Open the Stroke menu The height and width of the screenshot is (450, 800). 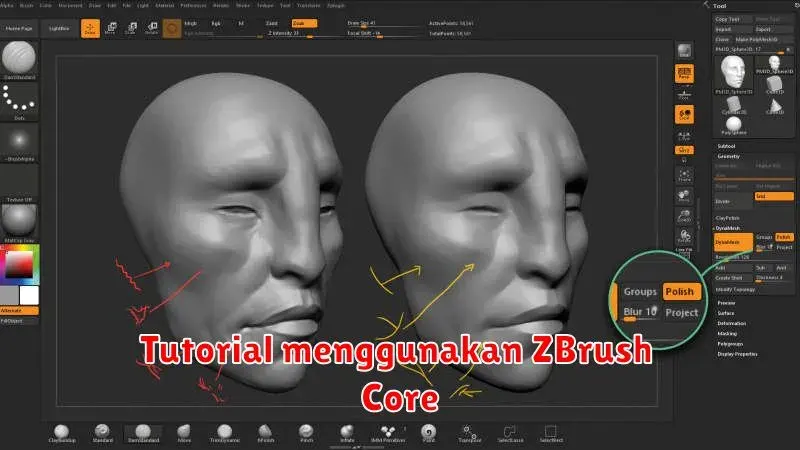click(x=243, y=5)
